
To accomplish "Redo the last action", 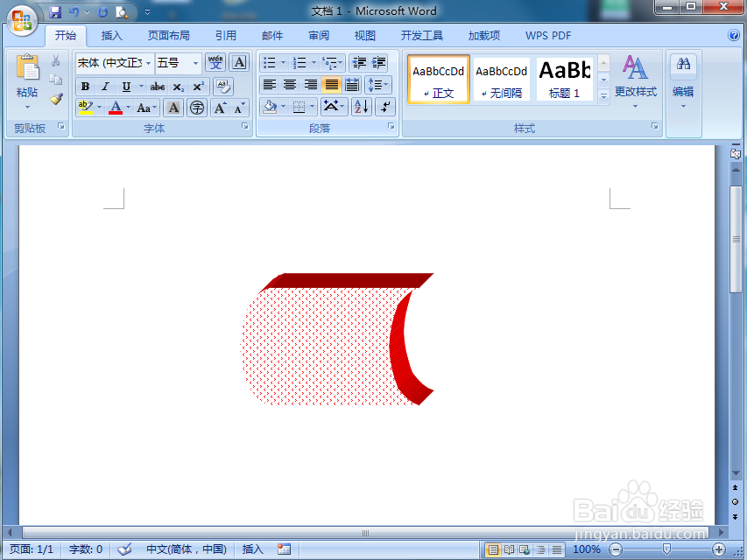I will (x=102, y=12).
